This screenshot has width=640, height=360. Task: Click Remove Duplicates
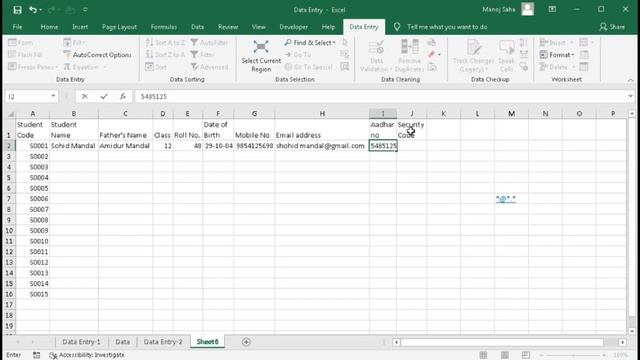click(409, 56)
